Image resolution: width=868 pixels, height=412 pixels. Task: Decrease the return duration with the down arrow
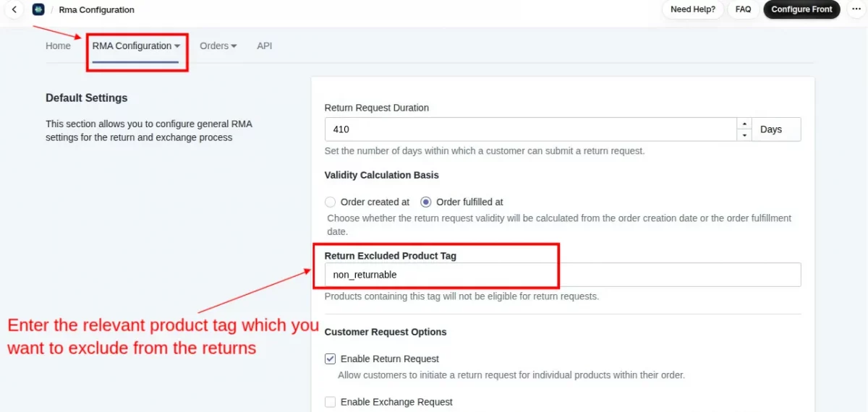(x=744, y=135)
